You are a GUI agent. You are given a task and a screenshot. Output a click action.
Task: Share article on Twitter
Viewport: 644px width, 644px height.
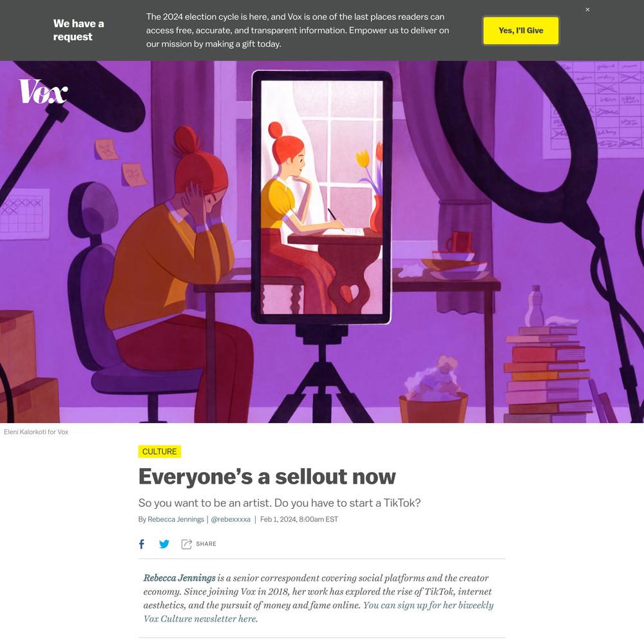164,544
